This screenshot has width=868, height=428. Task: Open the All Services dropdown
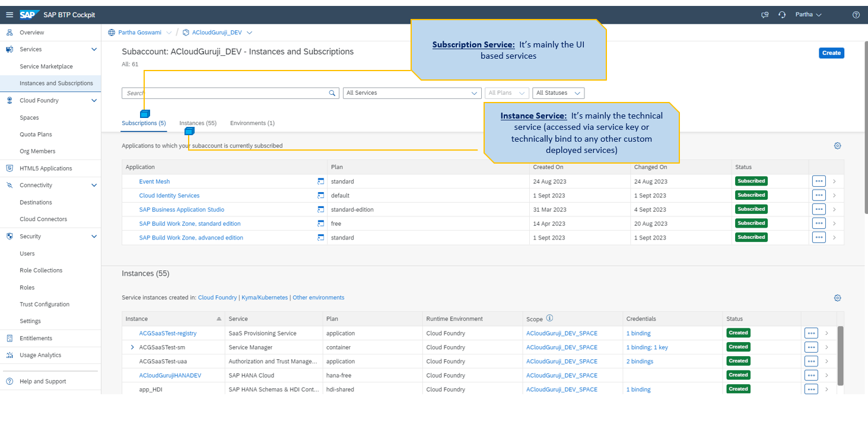(412, 93)
